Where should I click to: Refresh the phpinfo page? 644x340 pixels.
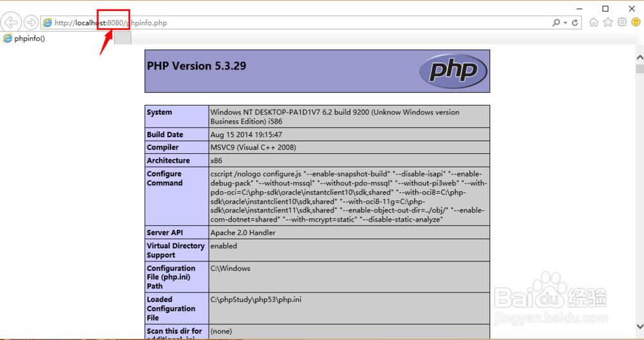pos(575,23)
